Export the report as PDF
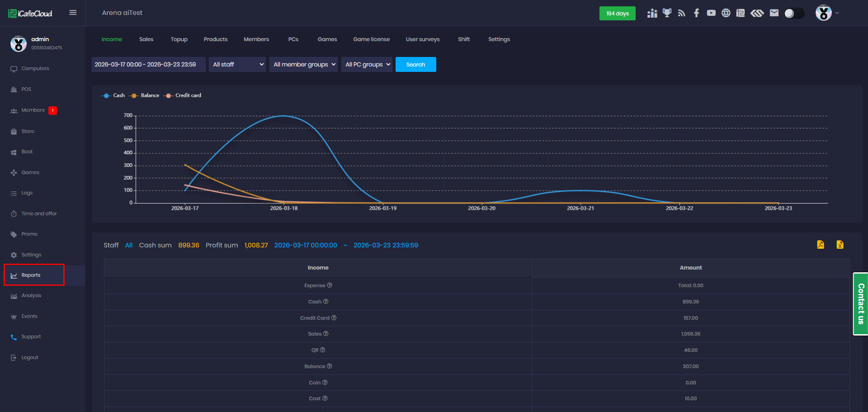868x412 pixels. pos(821,245)
